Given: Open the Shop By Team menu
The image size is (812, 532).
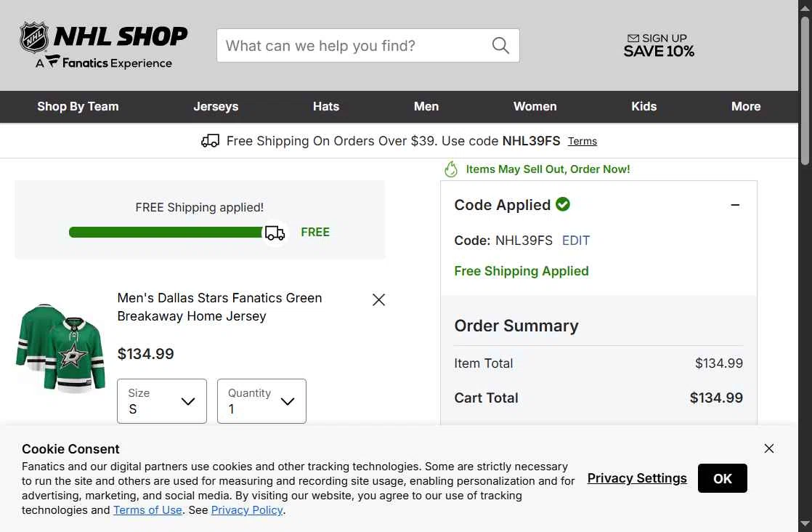Looking at the screenshot, I should pyautogui.click(x=78, y=107).
